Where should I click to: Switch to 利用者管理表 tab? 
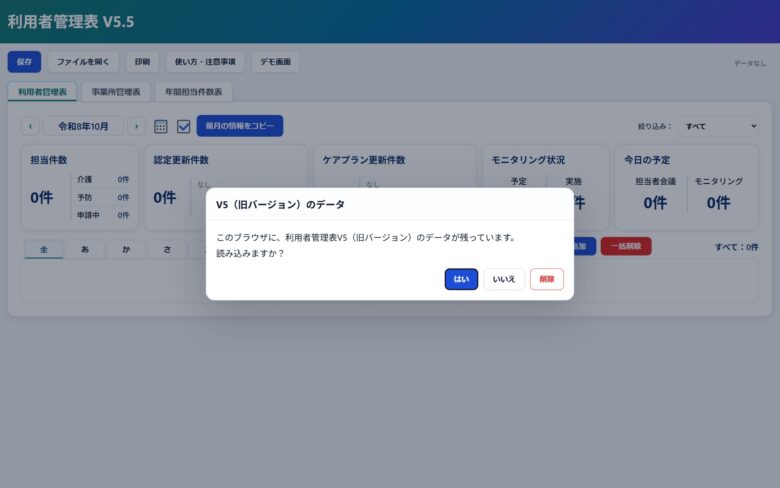(x=42, y=92)
